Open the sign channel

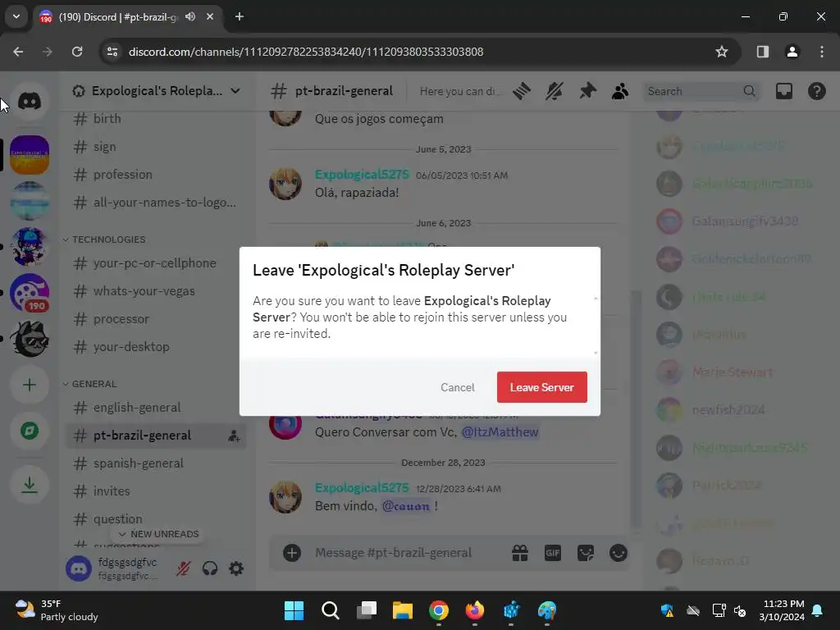pyautogui.click(x=156, y=146)
